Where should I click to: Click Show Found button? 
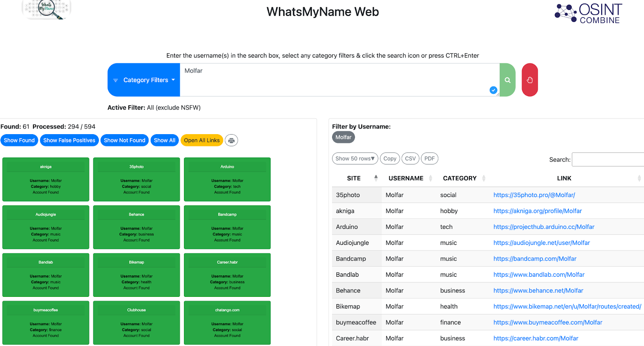point(19,140)
